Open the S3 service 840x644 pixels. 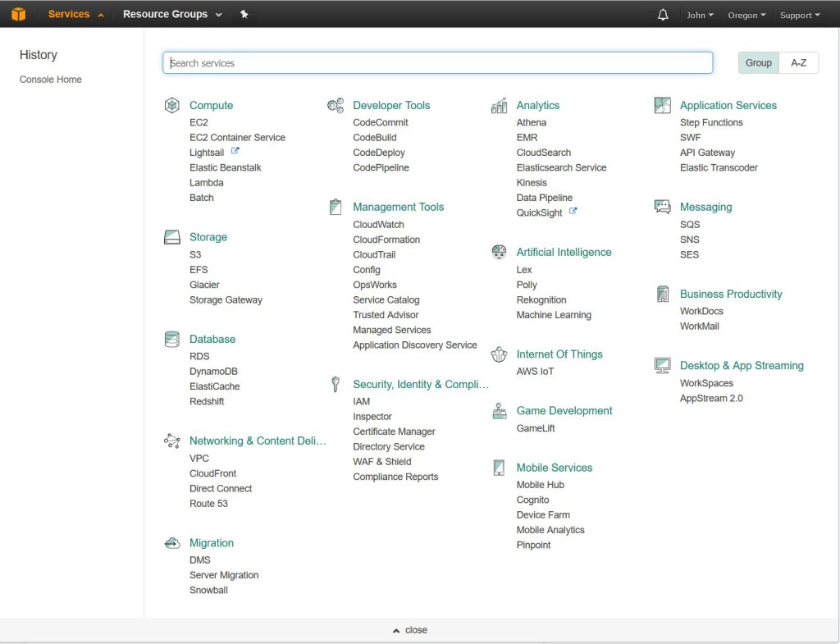pos(195,254)
